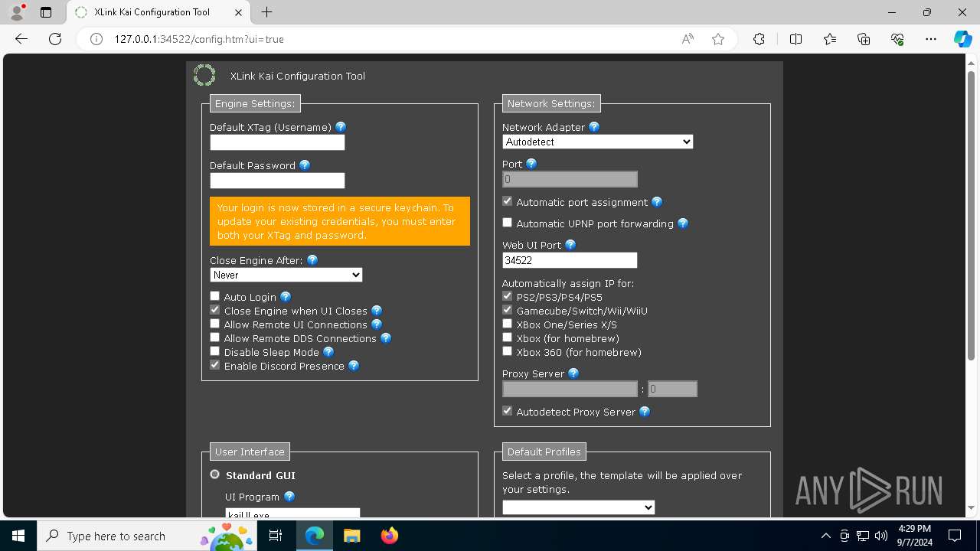Open File Explorer from taskbar
This screenshot has width=980, height=551.
(351, 536)
